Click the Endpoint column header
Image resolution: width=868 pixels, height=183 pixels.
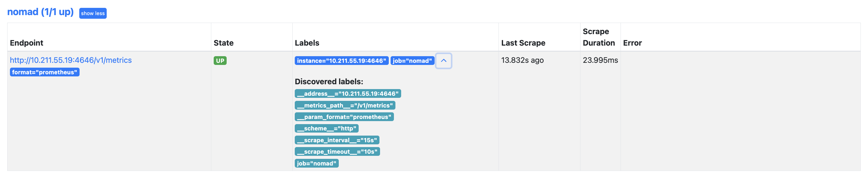click(x=27, y=43)
